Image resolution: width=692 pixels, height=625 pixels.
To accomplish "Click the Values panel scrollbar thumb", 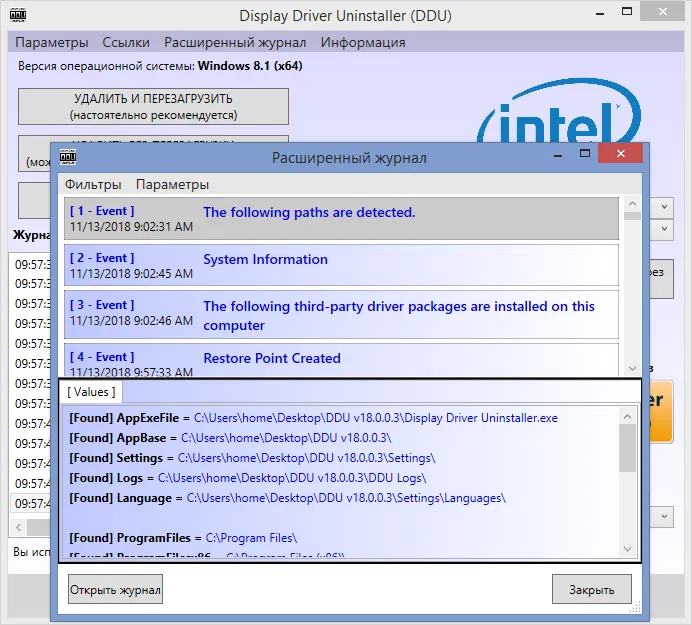I will (627, 448).
